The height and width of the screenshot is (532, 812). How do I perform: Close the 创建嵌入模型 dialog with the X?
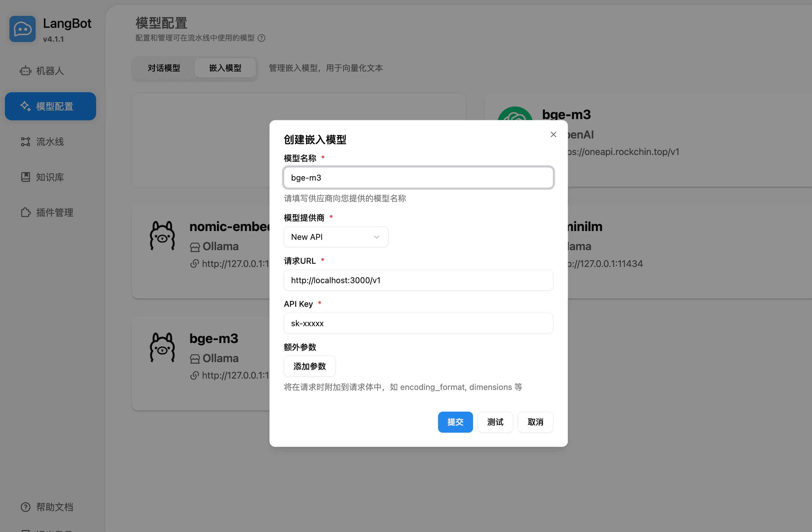click(553, 134)
